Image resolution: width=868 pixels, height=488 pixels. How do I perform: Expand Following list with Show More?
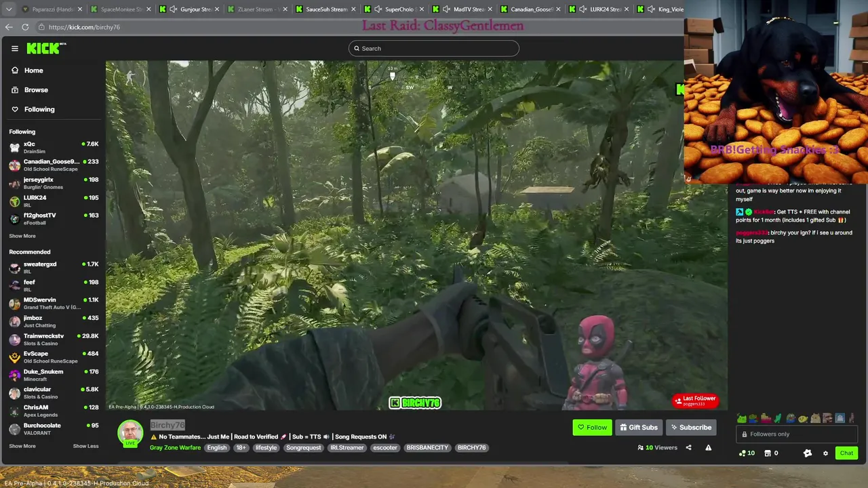tap(22, 236)
